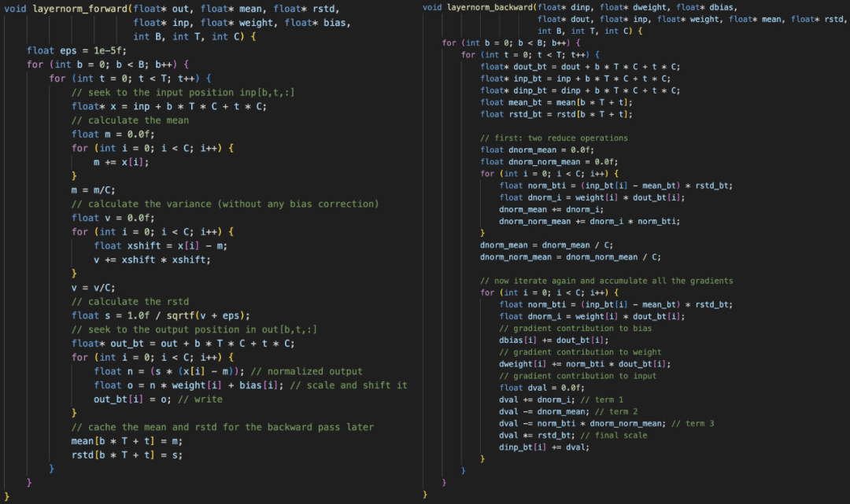Select the line 'float eps = 1e-5f;'
Viewport: 850px width, 504px height.
click(76, 51)
